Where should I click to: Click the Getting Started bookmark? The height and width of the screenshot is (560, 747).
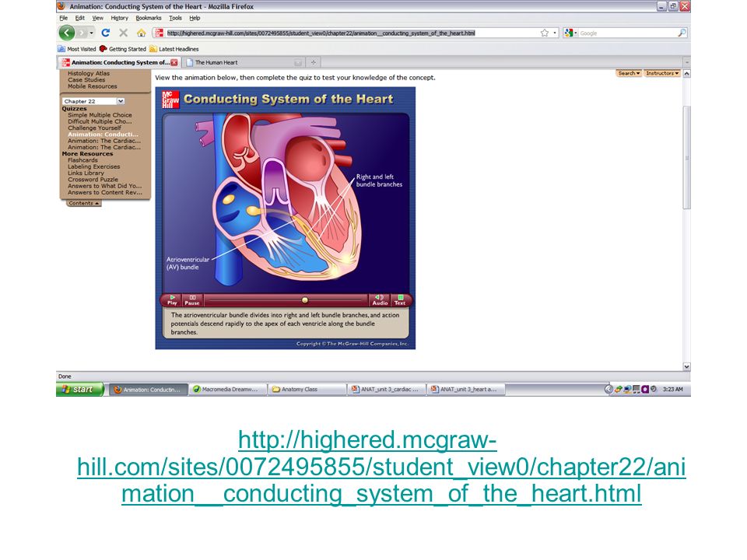[123, 48]
